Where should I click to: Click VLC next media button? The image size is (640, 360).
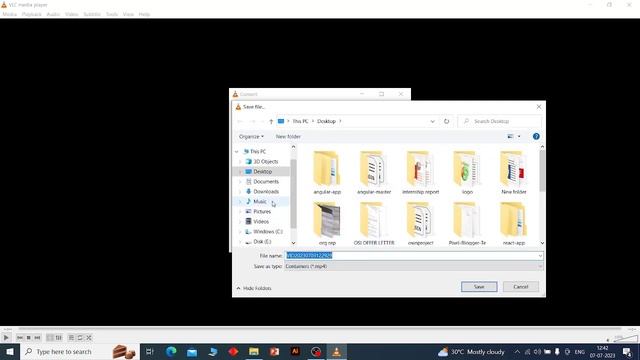(x=38, y=338)
